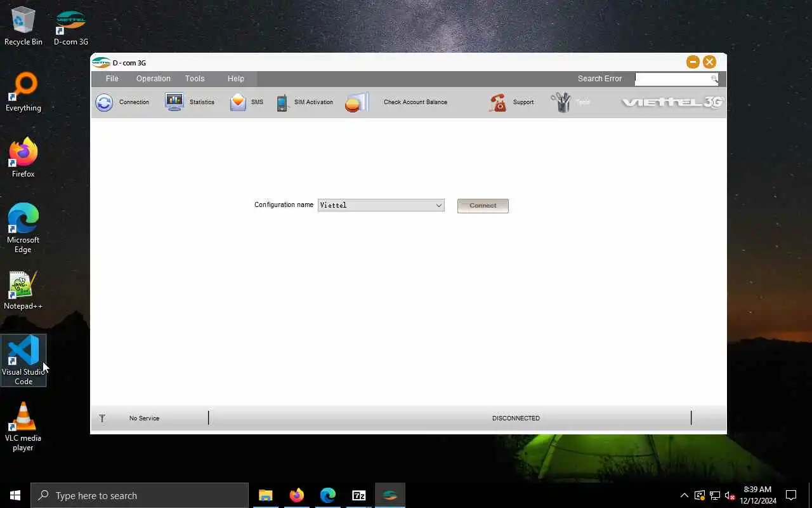Open Firefox from the taskbar

click(x=296, y=495)
